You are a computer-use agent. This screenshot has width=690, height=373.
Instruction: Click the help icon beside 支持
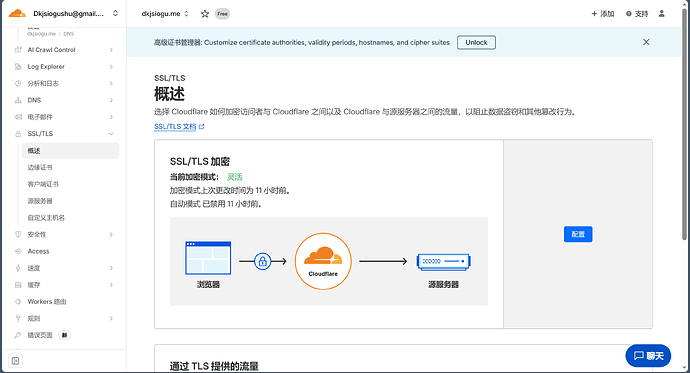[629, 14]
